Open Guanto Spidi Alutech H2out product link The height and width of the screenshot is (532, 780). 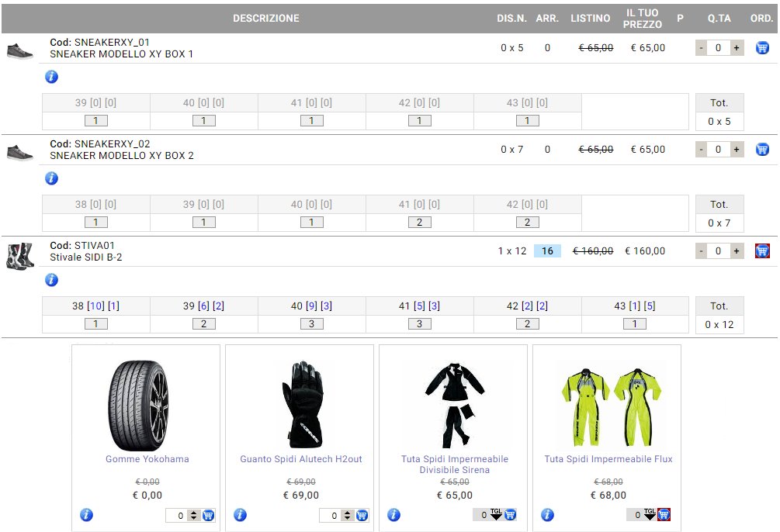(x=300, y=459)
